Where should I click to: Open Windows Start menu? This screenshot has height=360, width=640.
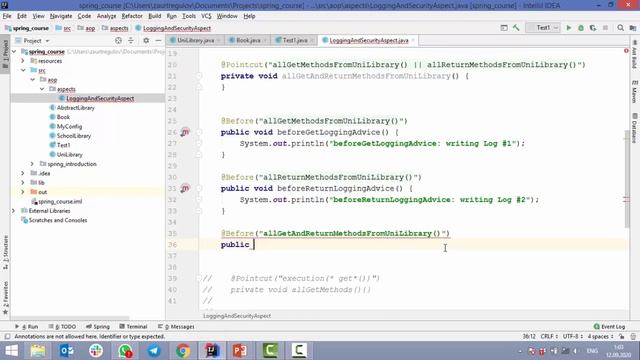(11, 351)
